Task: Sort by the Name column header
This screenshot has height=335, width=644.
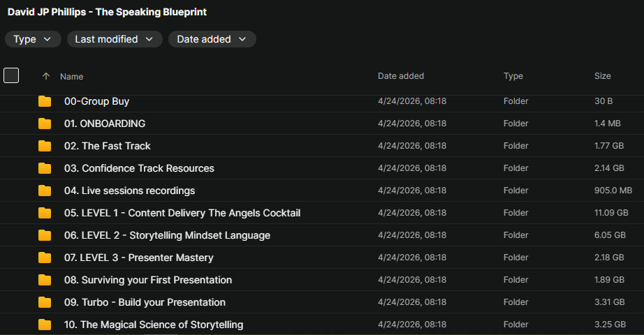Action: [x=71, y=76]
